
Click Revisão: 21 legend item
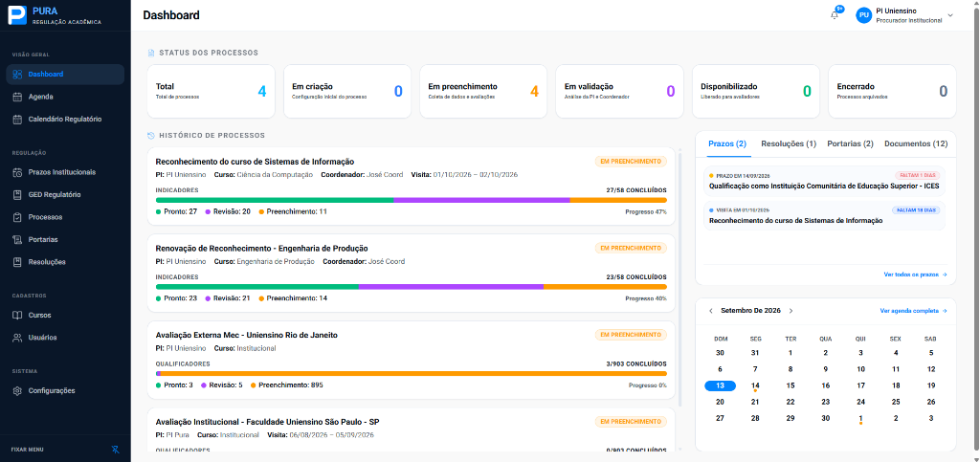[226, 298]
